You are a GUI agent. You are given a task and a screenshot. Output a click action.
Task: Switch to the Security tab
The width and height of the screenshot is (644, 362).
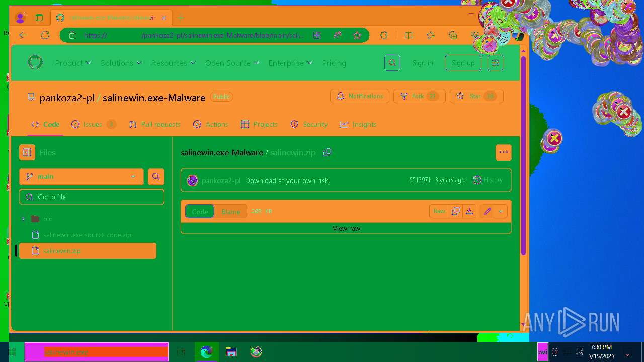pyautogui.click(x=309, y=124)
